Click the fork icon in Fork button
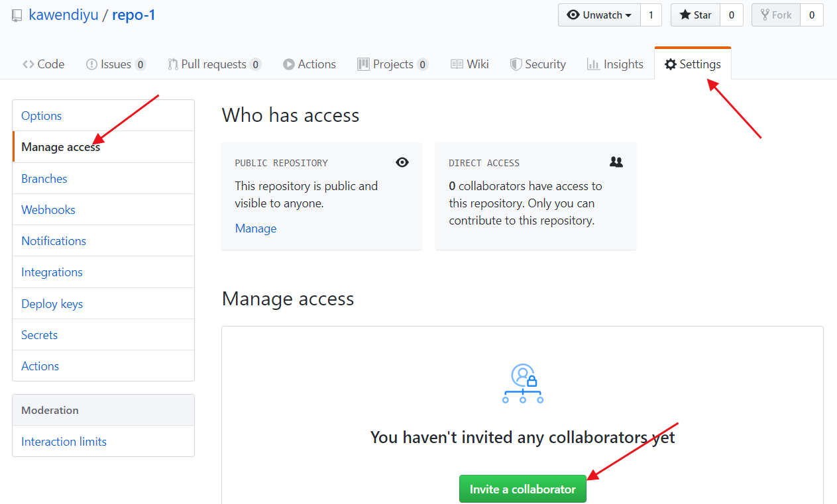Image resolution: width=837 pixels, height=504 pixels. [x=765, y=15]
